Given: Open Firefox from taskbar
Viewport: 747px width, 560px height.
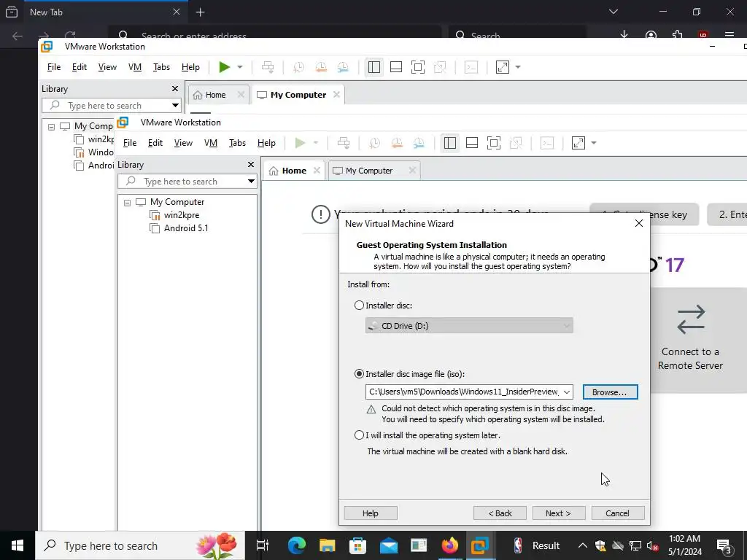Looking at the screenshot, I should (449, 545).
